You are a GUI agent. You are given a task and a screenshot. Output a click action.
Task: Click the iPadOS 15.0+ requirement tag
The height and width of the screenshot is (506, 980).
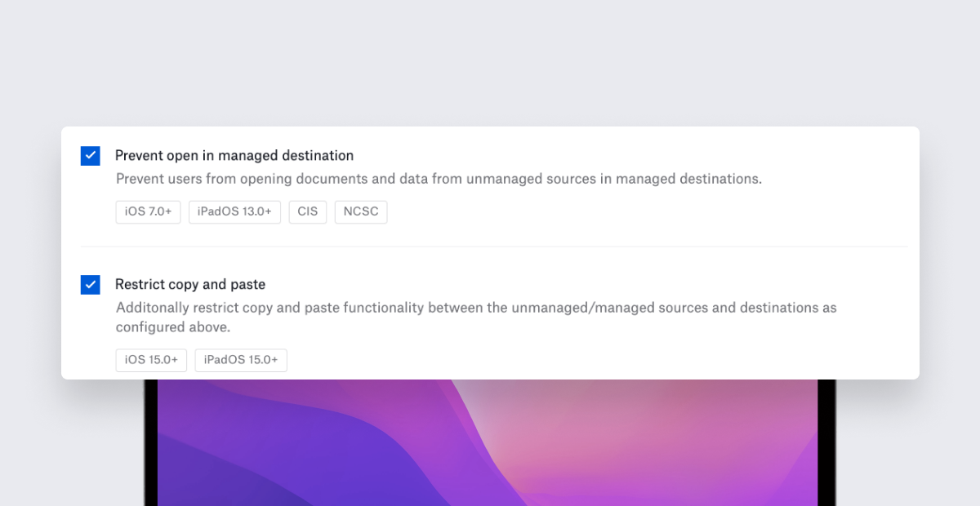point(241,360)
